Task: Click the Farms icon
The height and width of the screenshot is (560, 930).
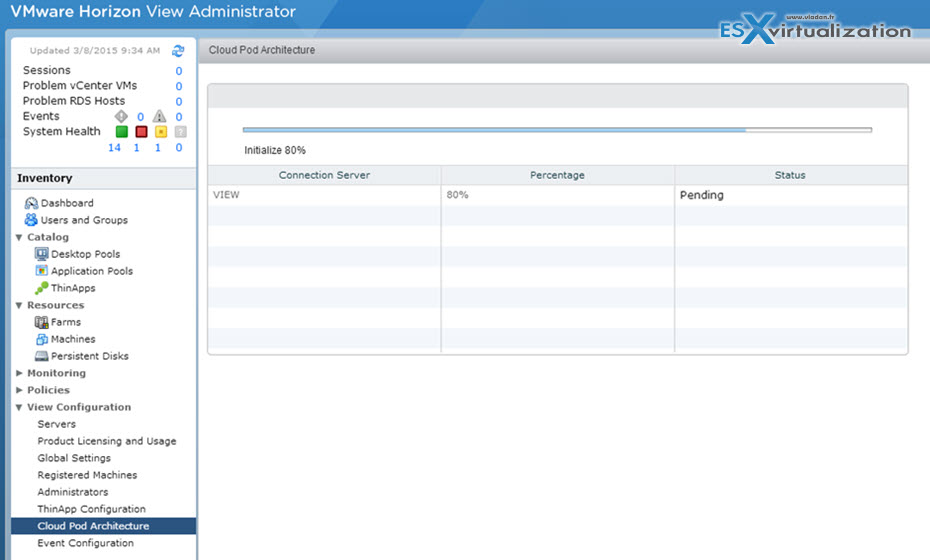Action: pyautogui.click(x=42, y=322)
